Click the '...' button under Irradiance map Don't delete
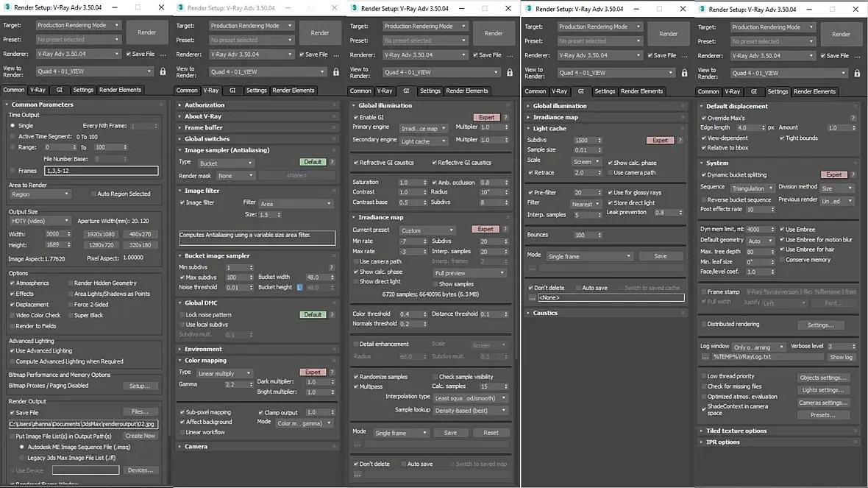The image size is (868, 488). click(357, 475)
